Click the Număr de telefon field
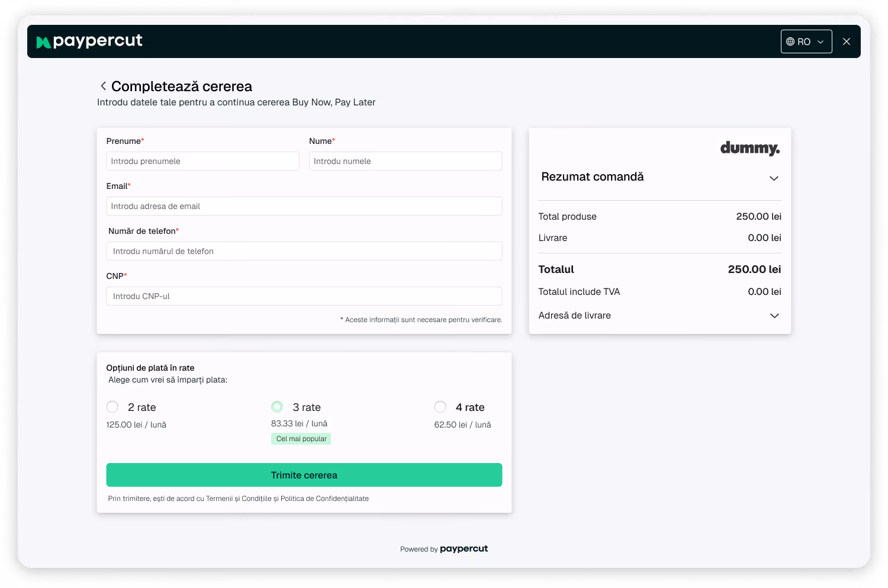This screenshot has width=888, height=588. (x=304, y=251)
